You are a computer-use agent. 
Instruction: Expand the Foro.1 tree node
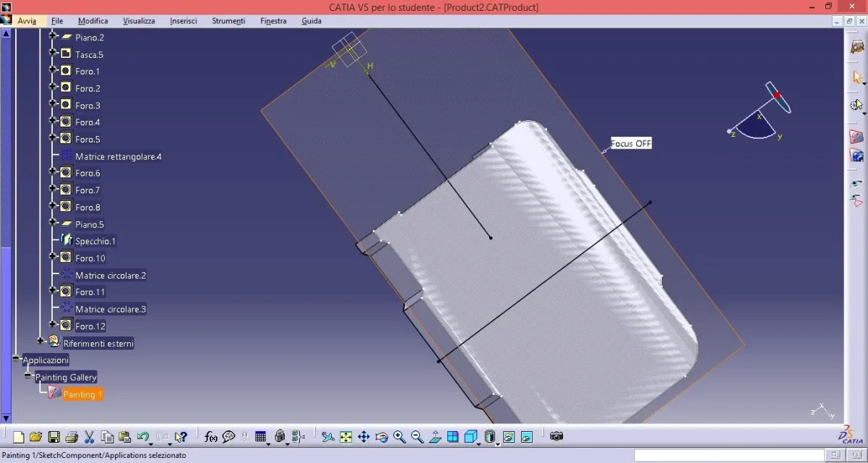pyautogui.click(x=53, y=70)
